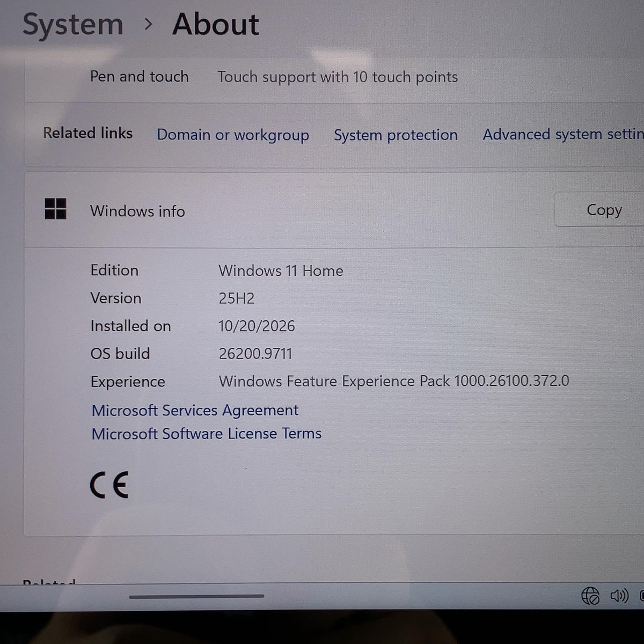The height and width of the screenshot is (644, 644).
Task: Open Advanced system settings link
Action: [x=563, y=134]
